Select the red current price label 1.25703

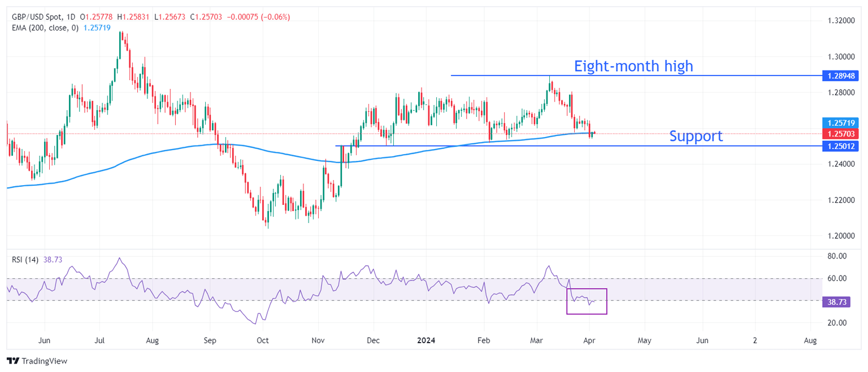click(840, 133)
